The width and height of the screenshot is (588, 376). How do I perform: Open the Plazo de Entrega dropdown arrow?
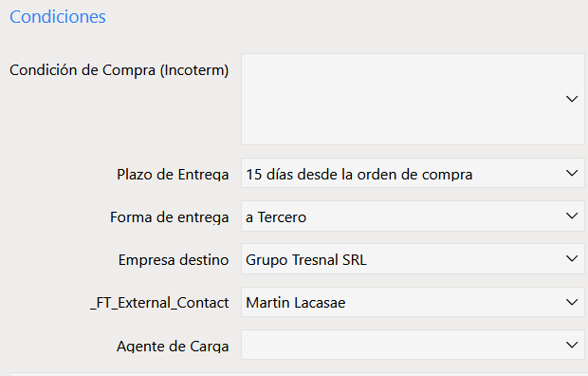(572, 173)
